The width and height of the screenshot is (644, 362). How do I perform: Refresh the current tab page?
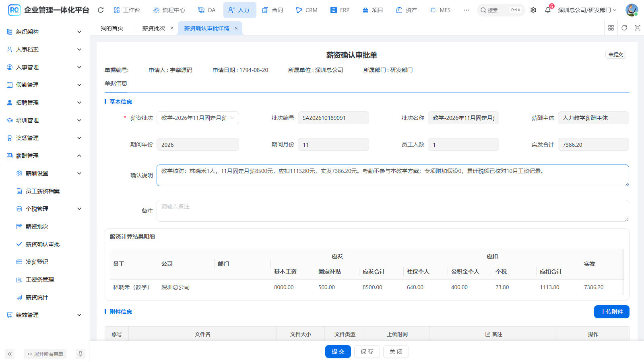pyautogui.click(x=624, y=28)
